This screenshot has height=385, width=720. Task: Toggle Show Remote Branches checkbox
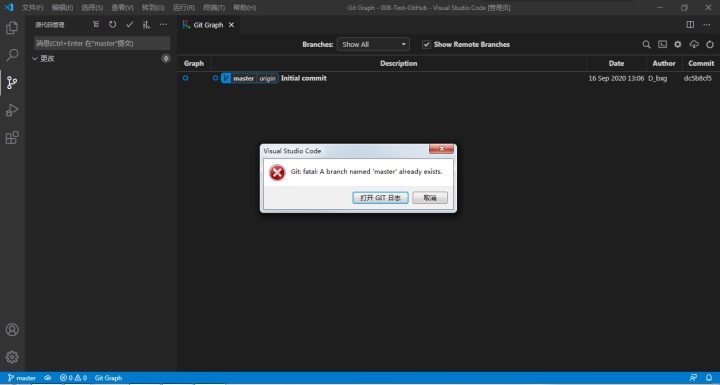(427, 45)
